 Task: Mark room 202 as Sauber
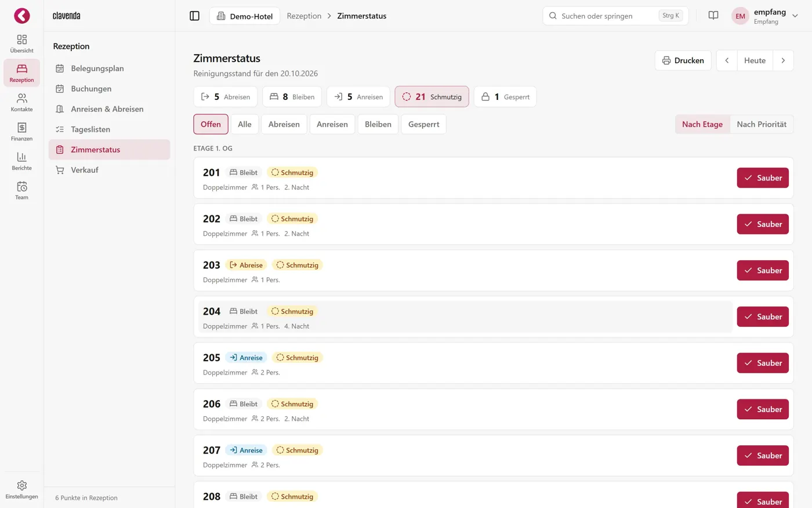click(763, 224)
